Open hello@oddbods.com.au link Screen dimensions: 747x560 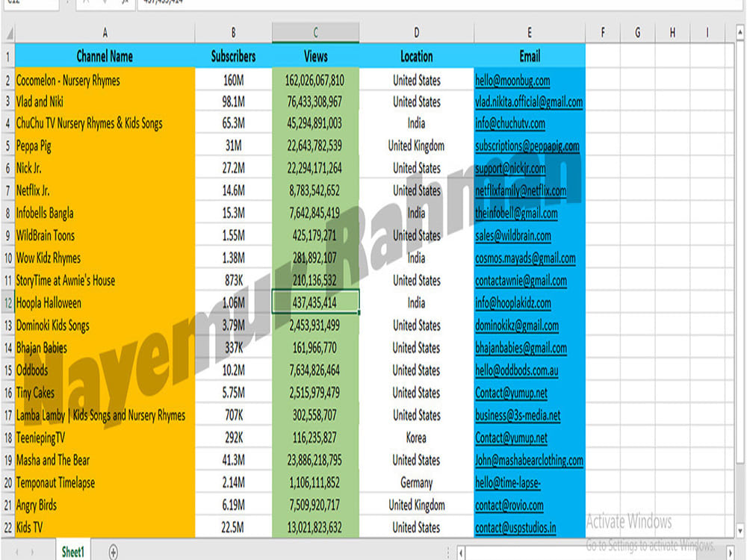coord(517,370)
